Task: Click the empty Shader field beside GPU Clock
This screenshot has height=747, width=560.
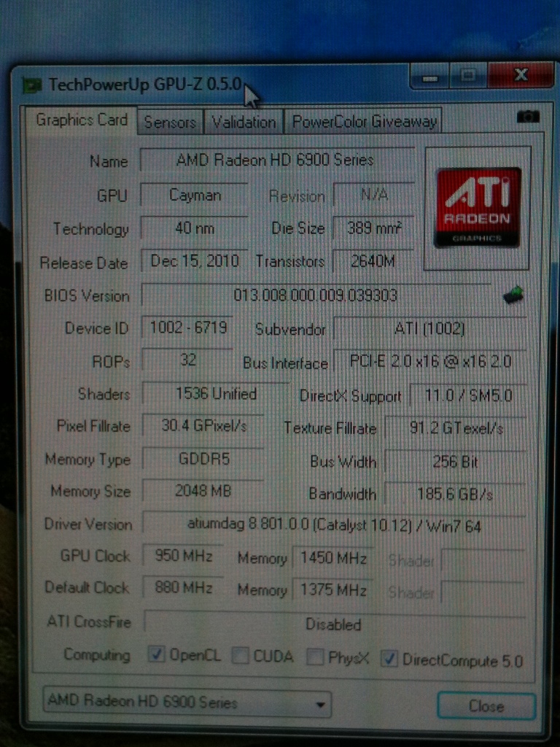Action: click(483, 560)
